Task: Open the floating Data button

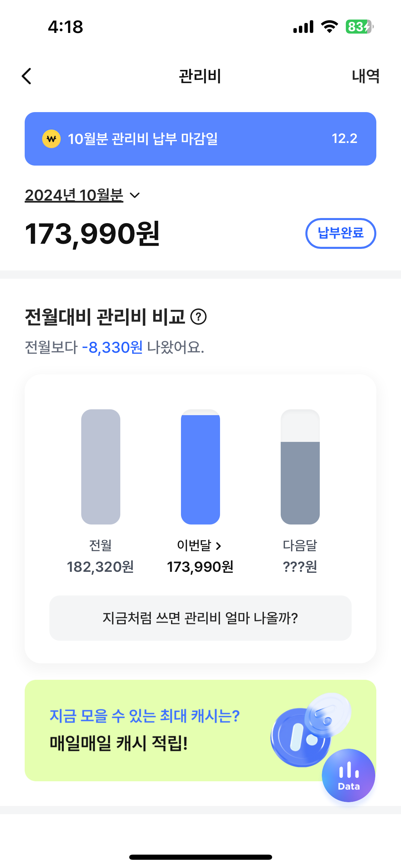Action: [x=349, y=775]
